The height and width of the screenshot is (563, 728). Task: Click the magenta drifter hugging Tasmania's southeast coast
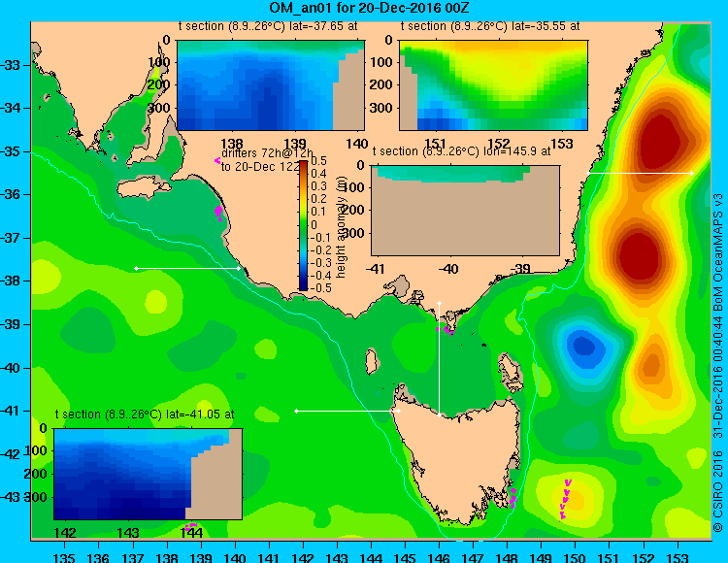(513, 498)
